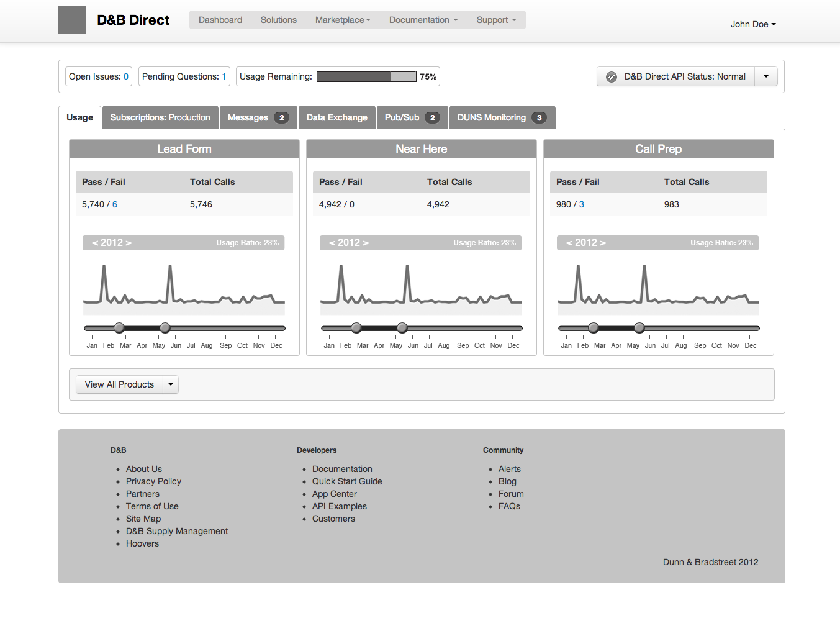The image size is (840, 636).
Task: Click the Call Prep usage chart
Action: [x=658, y=289]
